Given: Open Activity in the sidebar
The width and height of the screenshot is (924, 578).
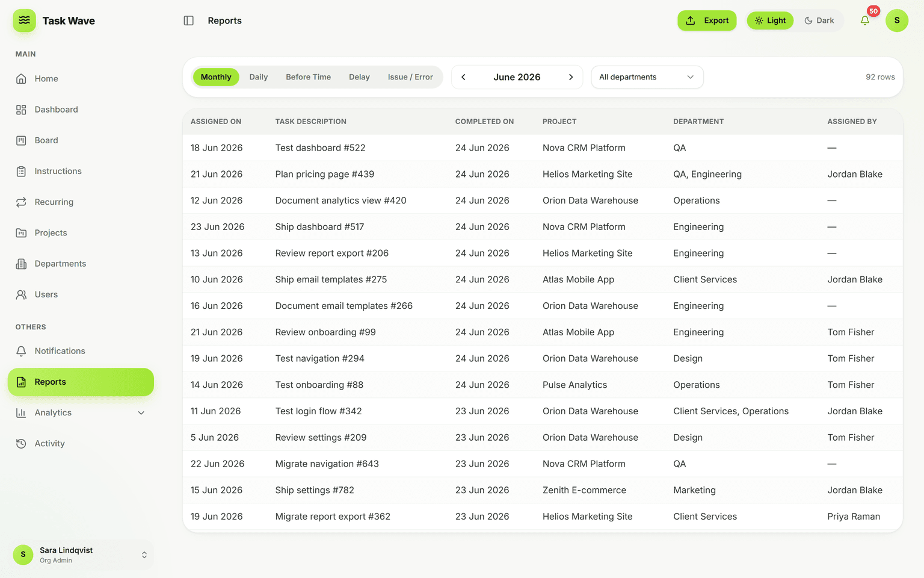Looking at the screenshot, I should pos(81,443).
